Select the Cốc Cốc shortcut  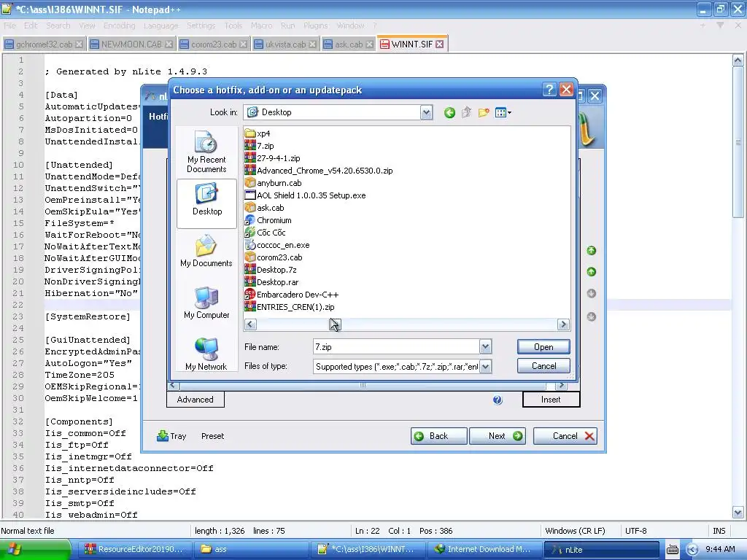pos(266,233)
